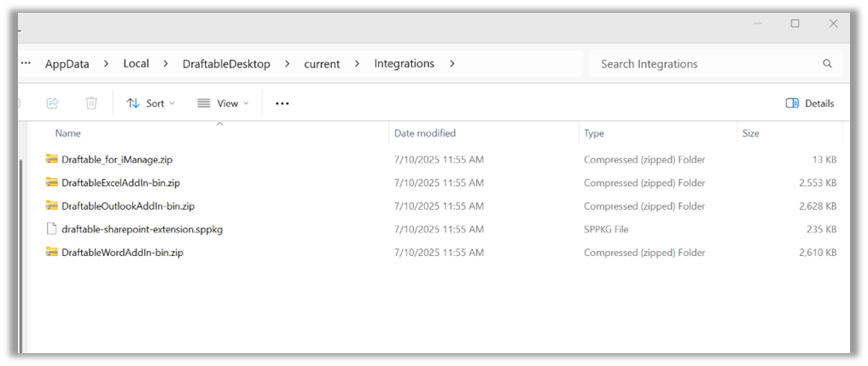This screenshot has width=868, height=366.
Task: Open the View layout dropdown
Action: pos(223,103)
